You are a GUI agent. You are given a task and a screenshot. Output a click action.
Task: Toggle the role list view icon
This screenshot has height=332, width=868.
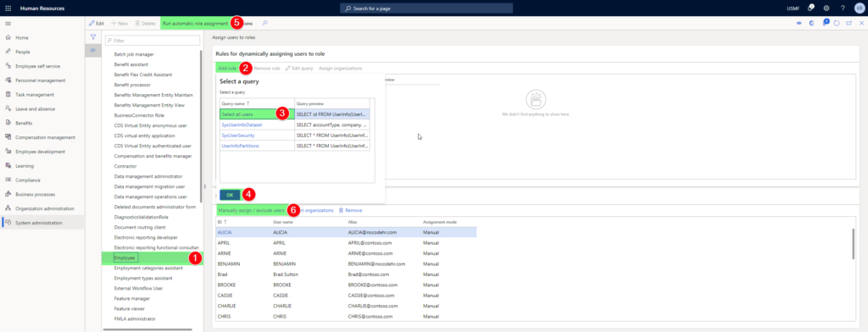click(93, 50)
